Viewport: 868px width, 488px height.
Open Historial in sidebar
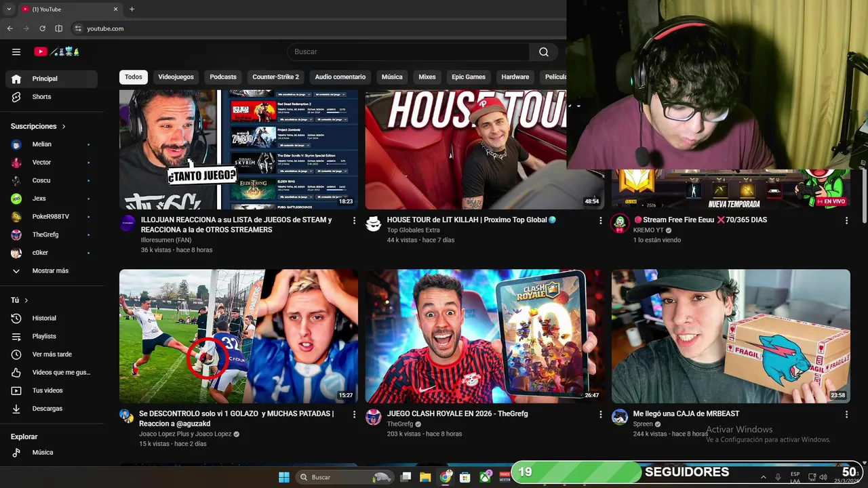[52, 318]
